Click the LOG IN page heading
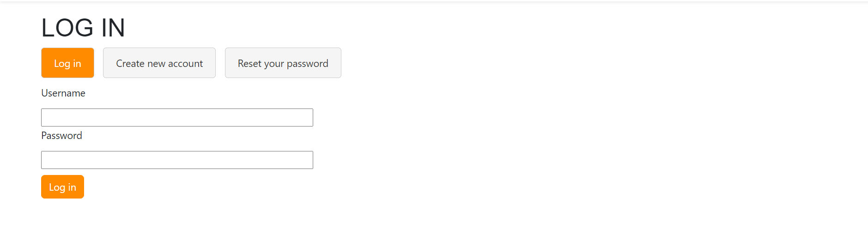868x229 pixels. click(x=83, y=28)
